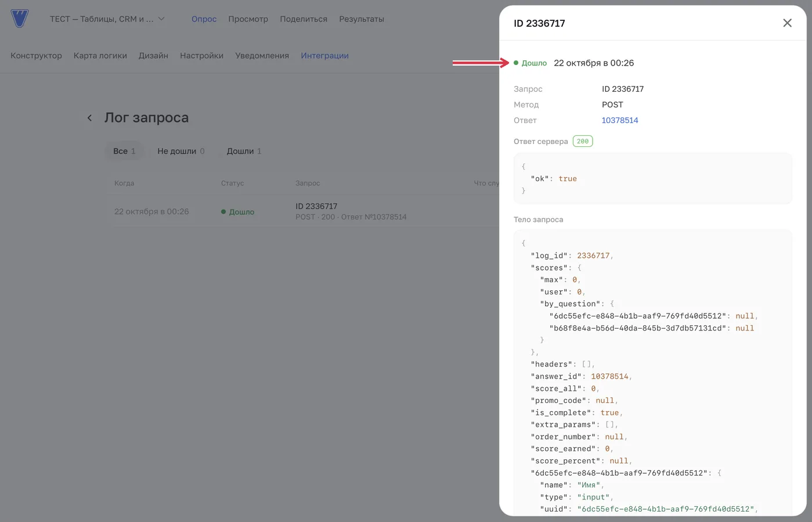Click the Дошло status in the table row

(238, 212)
